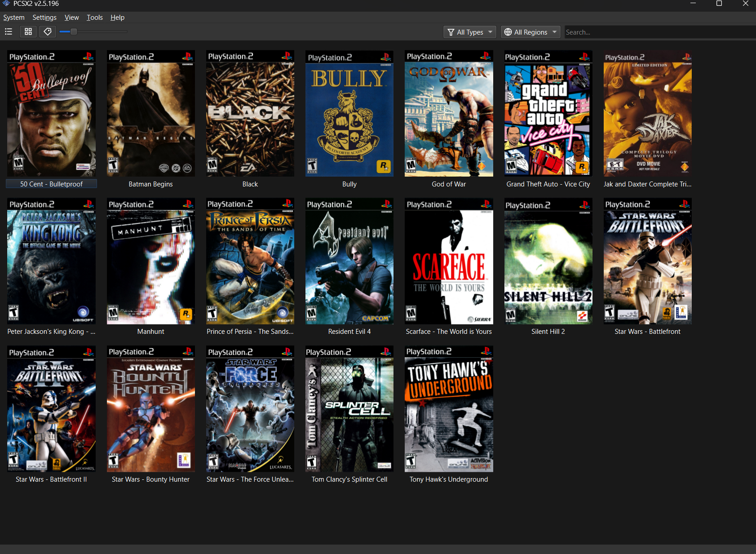Click the 'Grand Theft Auto - Vice City' label

pos(548,184)
